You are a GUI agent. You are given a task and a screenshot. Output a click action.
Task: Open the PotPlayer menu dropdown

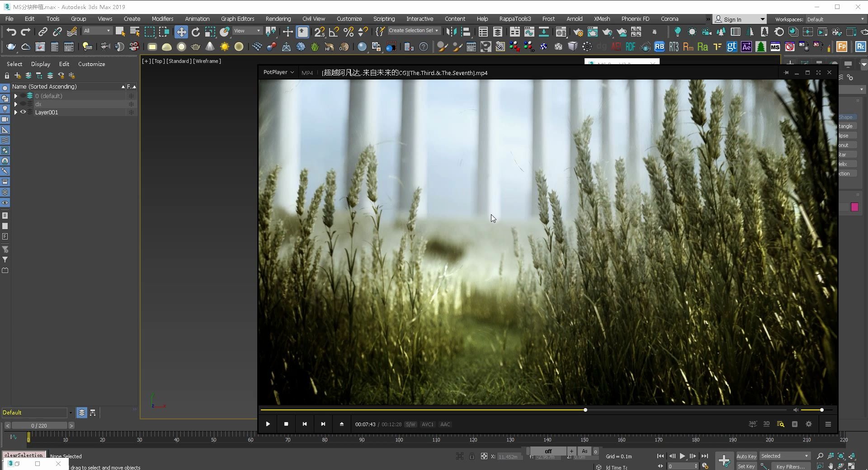point(278,72)
